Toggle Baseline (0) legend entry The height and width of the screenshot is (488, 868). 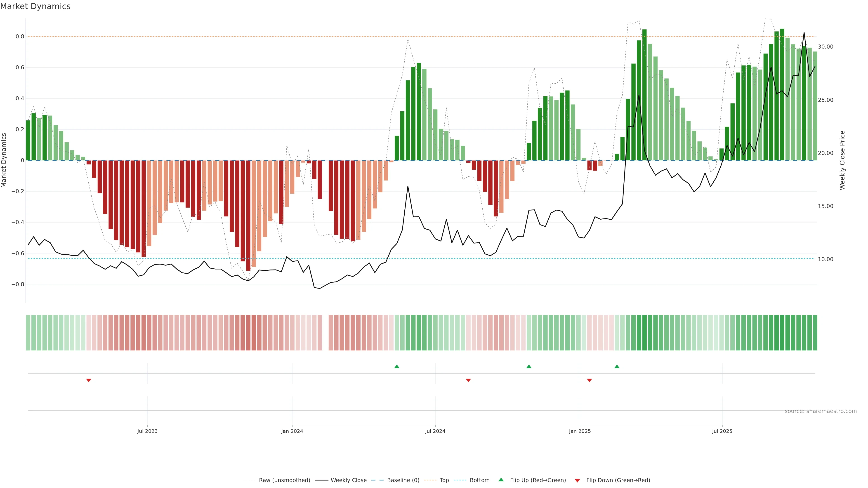403,480
